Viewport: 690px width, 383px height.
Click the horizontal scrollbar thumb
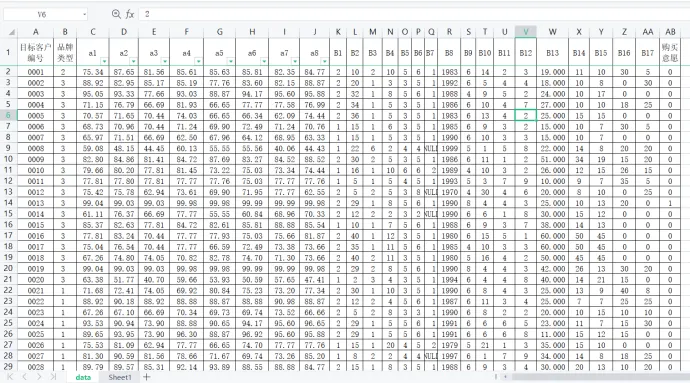pyautogui.click(x=601, y=377)
